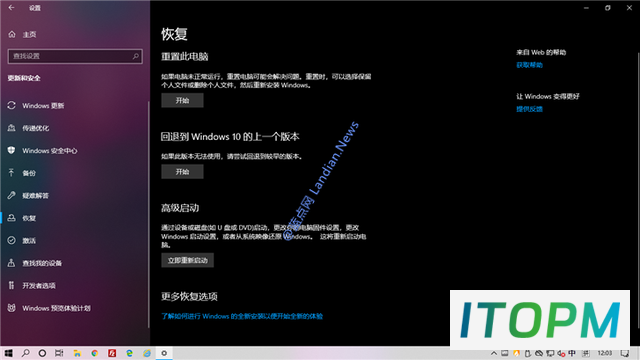Click the 疑难解答 wrench icon

11,196
